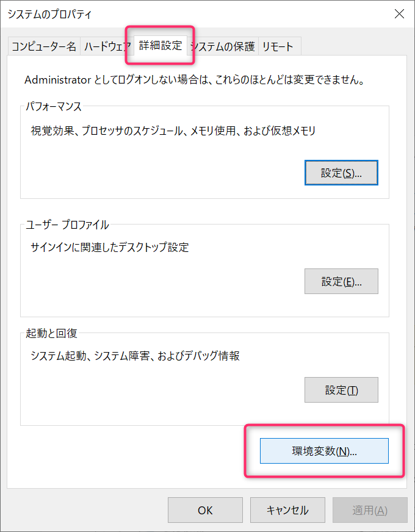Open the ハードウェア tab

click(107, 46)
